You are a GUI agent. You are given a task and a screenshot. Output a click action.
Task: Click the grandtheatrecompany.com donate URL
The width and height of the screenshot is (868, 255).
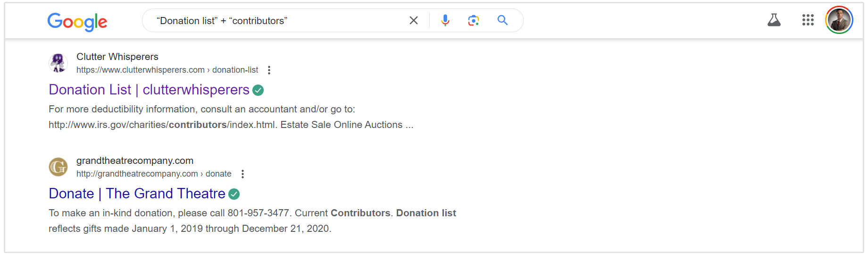[x=154, y=174]
